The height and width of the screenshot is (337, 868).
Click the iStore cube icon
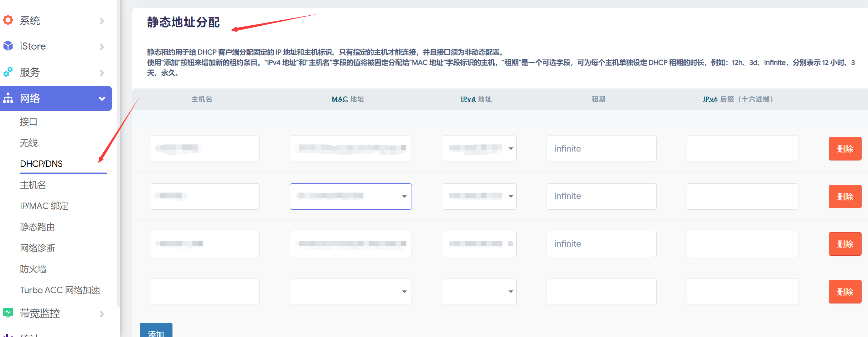8,46
